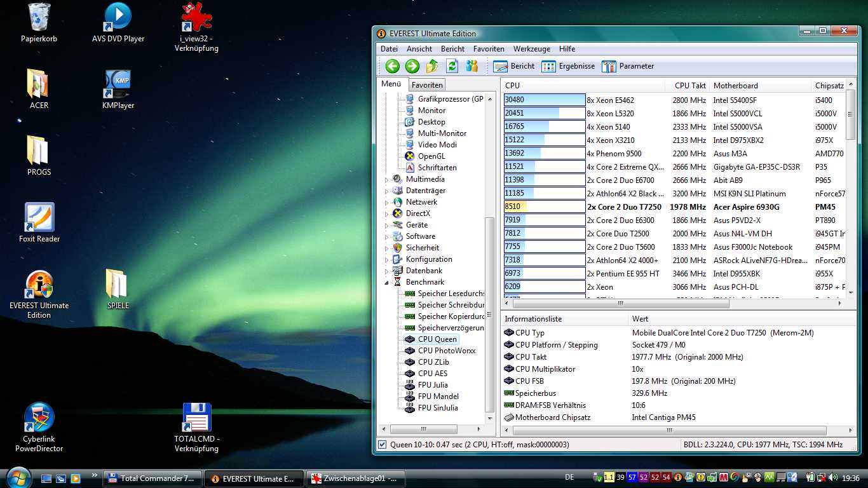This screenshot has width=868, height=488.
Task: Expand the Software tree node
Action: click(386, 237)
